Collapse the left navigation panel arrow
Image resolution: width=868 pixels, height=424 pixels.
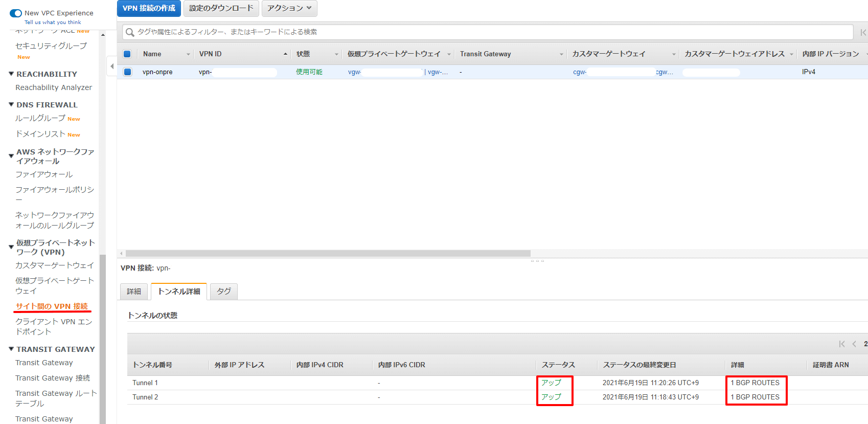tap(112, 66)
